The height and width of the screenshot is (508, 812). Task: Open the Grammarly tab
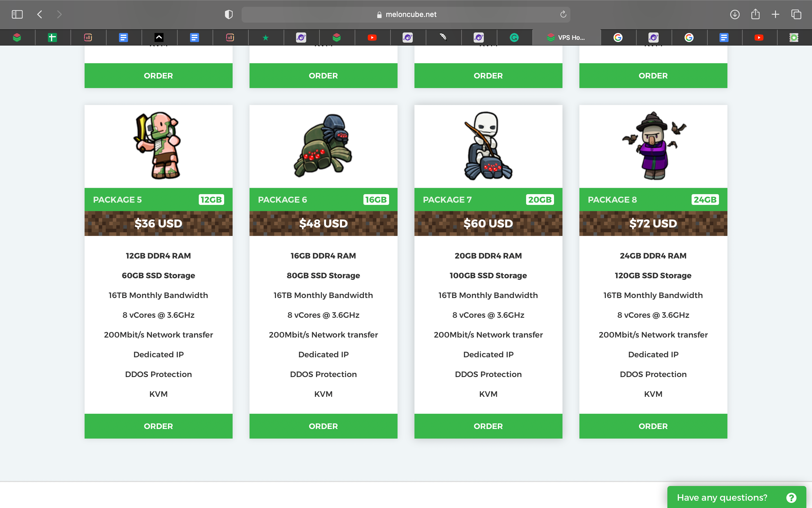point(514,37)
